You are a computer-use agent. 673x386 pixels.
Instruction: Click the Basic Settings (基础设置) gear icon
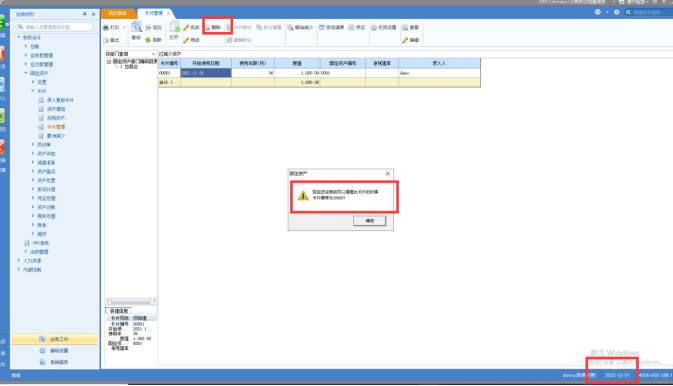point(42,350)
